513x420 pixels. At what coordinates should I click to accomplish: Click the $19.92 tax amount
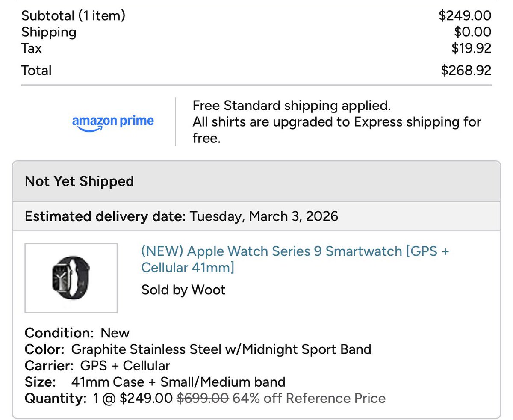tap(471, 48)
